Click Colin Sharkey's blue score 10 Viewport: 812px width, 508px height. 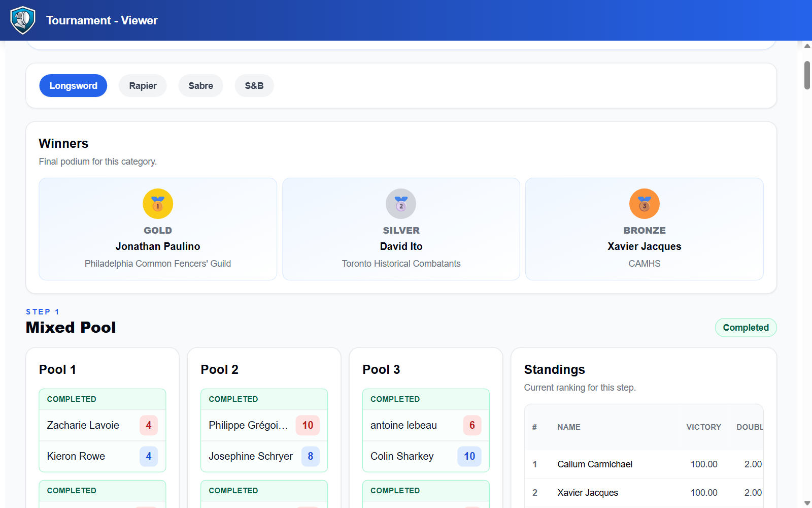(x=469, y=456)
